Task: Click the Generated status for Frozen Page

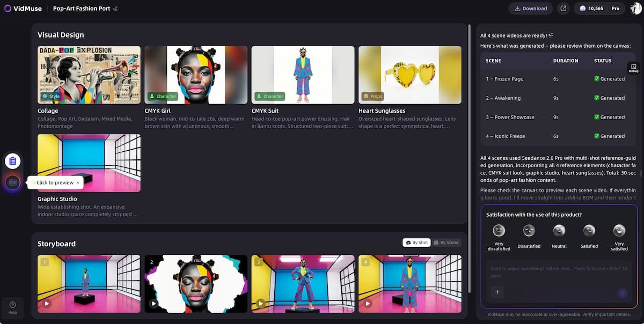Action: pos(610,79)
